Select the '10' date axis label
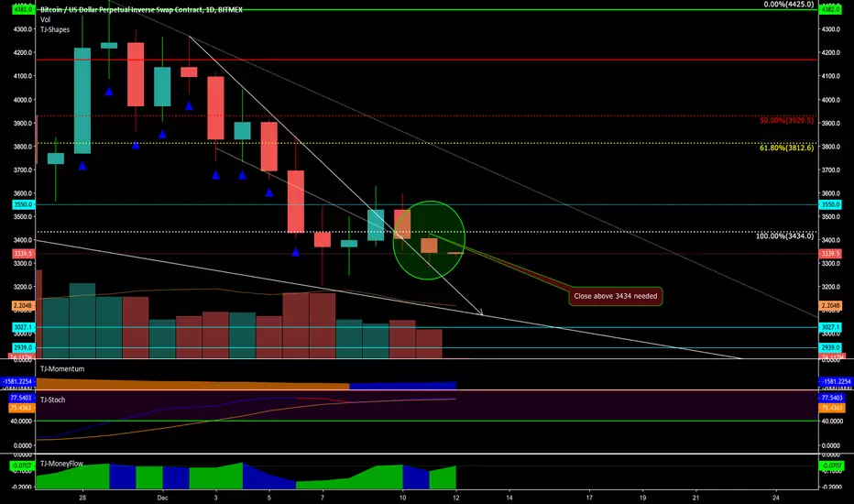This screenshot has width=854, height=504. tap(402, 498)
